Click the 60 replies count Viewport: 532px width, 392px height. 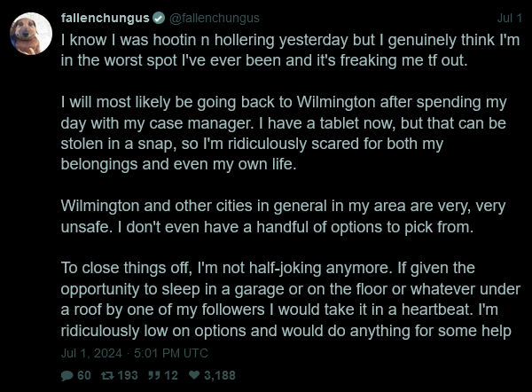[x=84, y=375]
